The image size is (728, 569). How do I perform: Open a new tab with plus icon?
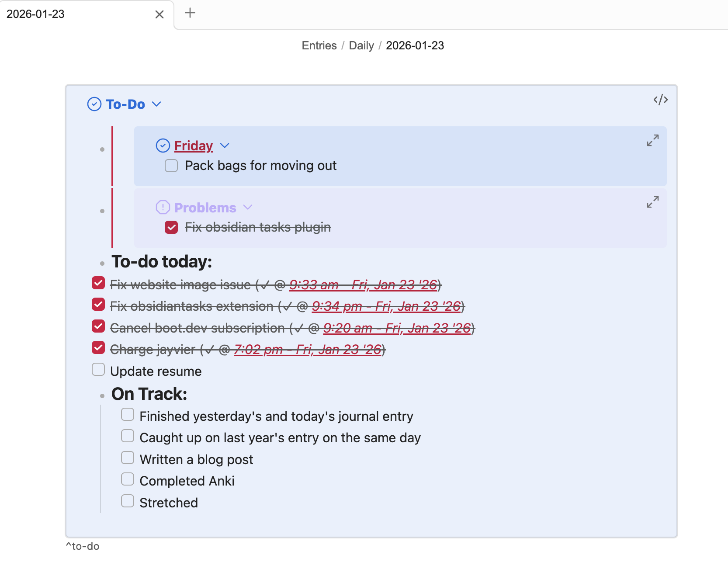(x=190, y=13)
